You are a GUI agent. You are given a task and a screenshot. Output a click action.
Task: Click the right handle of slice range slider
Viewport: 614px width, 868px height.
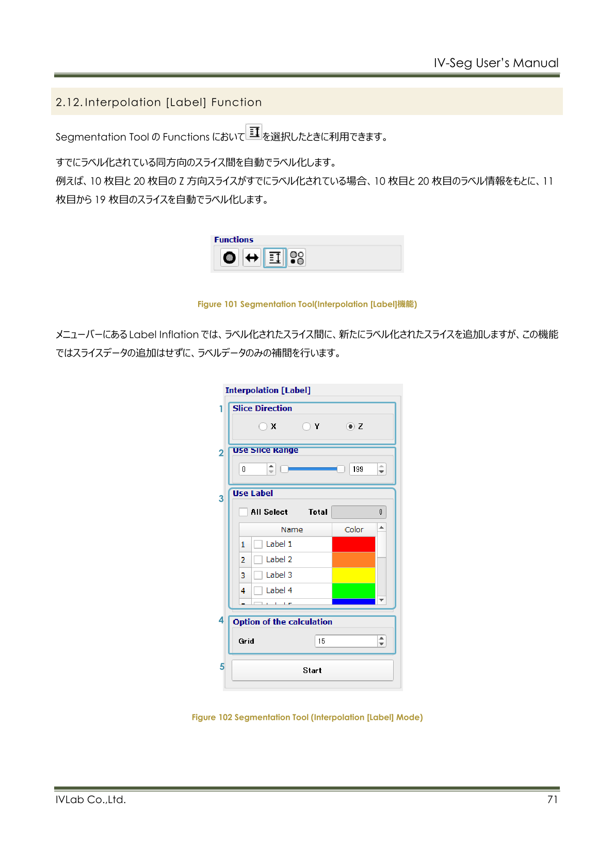pos(341,469)
